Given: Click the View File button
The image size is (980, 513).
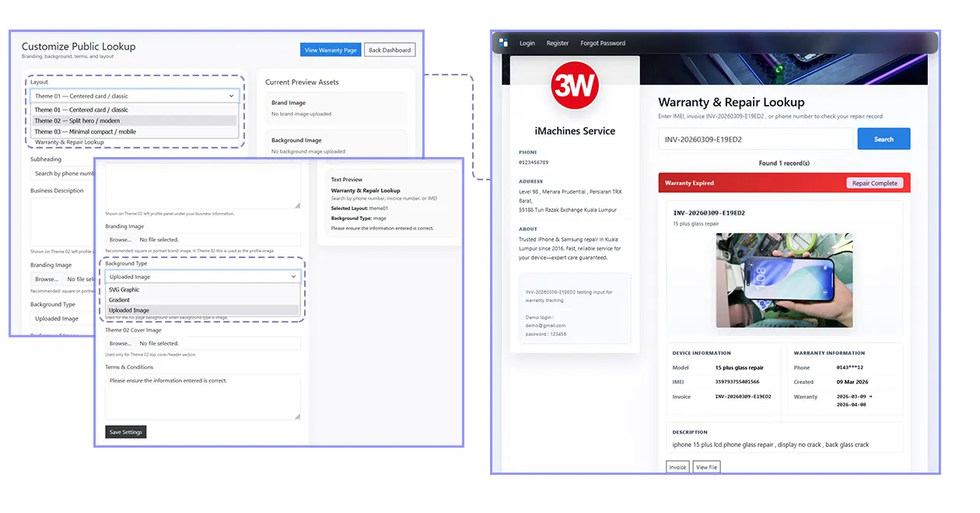Looking at the screenshot, I should tap(706, 467).
